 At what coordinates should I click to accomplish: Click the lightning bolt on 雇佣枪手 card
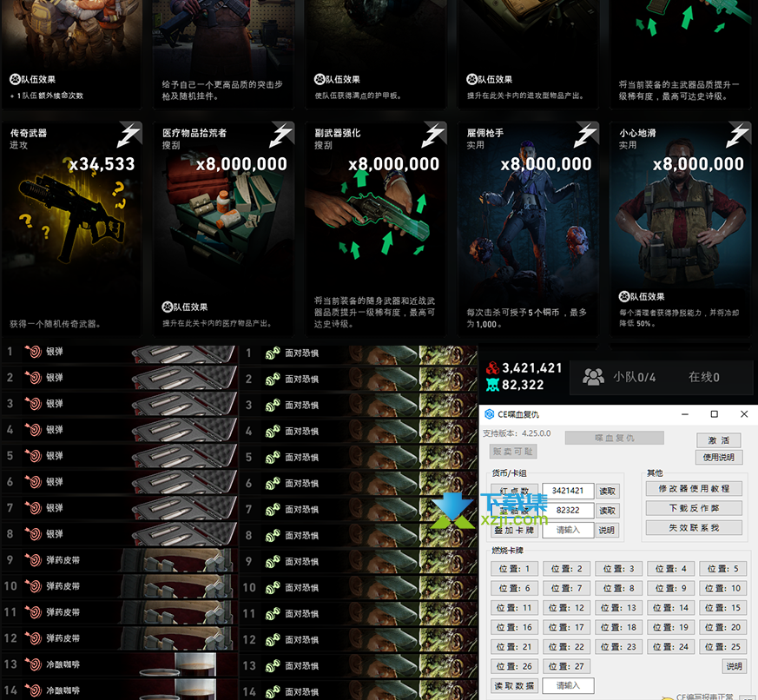pos(586,135)
